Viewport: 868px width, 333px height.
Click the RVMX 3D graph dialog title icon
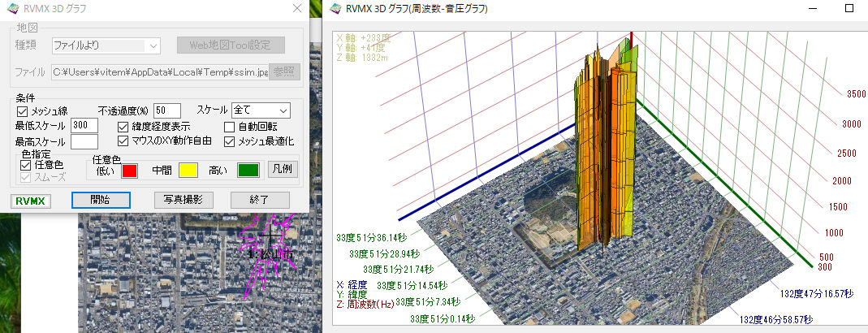[11, 10]
